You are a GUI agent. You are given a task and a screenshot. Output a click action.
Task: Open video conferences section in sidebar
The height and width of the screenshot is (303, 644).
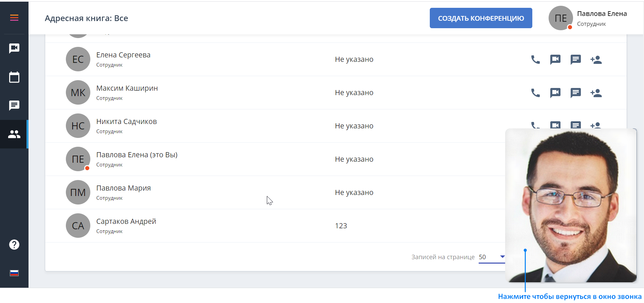14,49
